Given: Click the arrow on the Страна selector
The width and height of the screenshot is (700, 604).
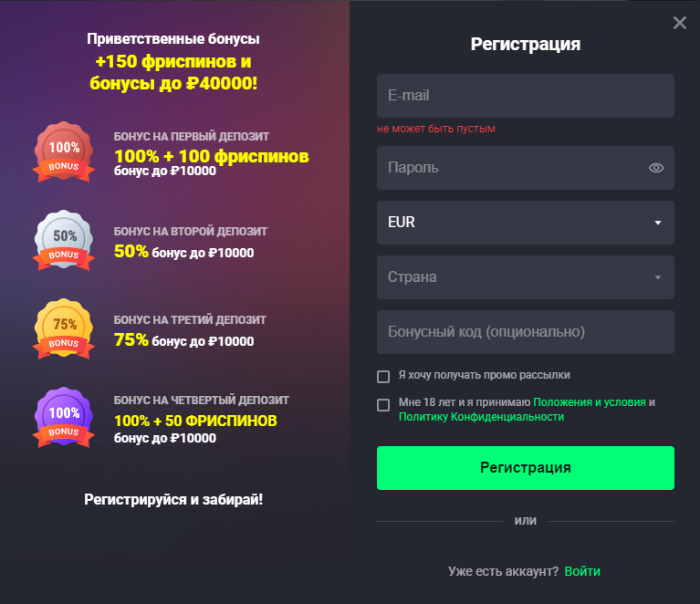Looking at the screenshot, I should 658,277.
